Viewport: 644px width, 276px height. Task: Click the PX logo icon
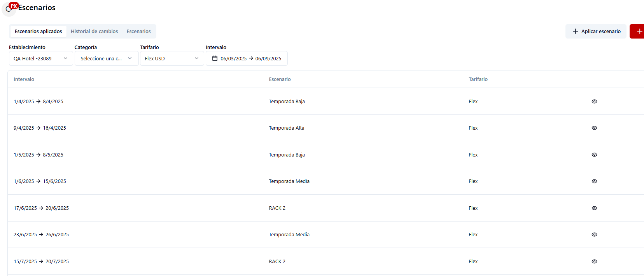pyautogui.click(x=13, y=6)
